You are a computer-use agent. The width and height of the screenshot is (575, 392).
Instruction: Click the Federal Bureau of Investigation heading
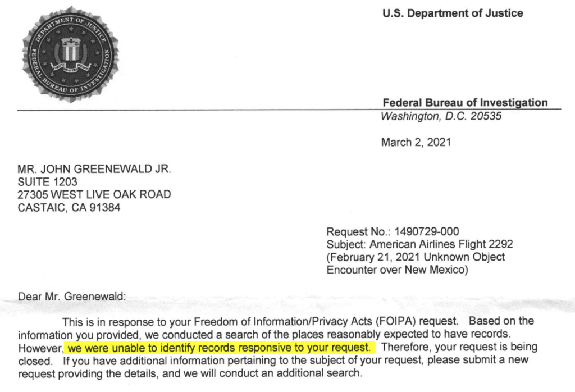[464, 103]
